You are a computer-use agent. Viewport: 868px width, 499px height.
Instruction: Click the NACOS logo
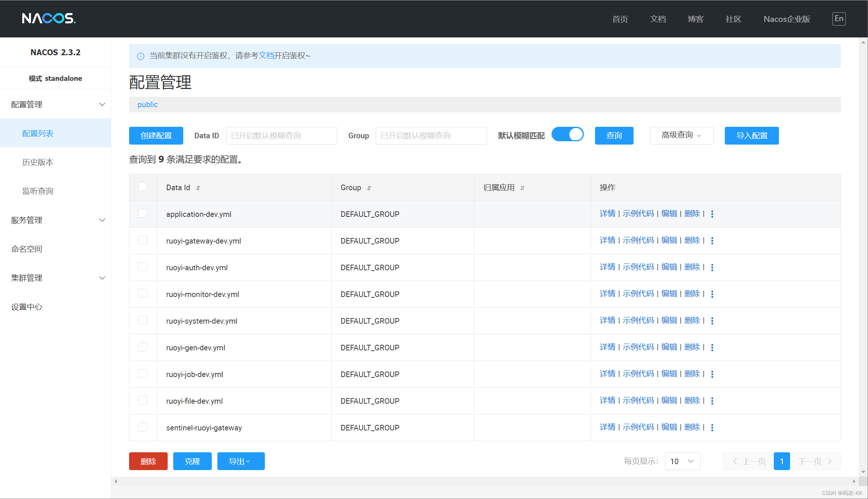pos(49,18)
